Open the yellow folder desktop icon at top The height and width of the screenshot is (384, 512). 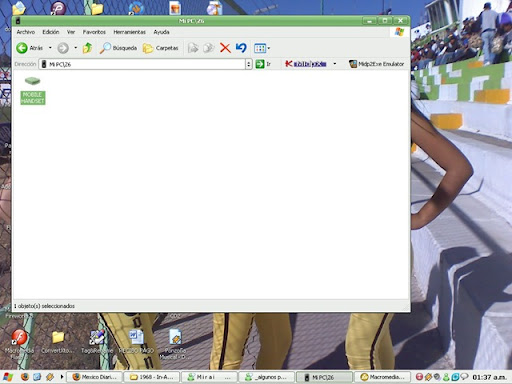97,8
